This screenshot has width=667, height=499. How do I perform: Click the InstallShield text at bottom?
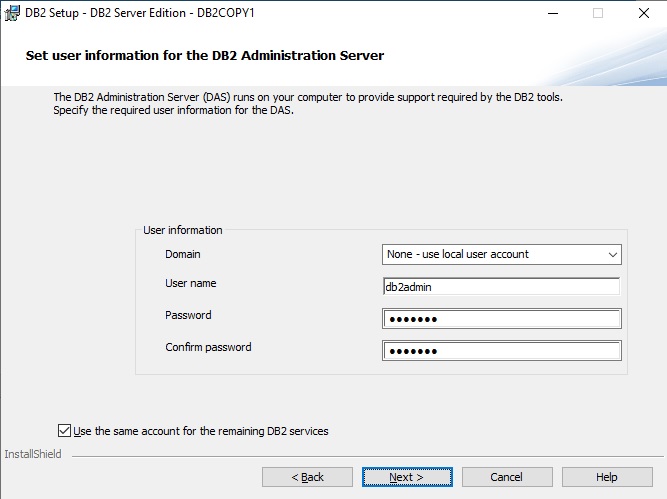(x=33, y=454)
